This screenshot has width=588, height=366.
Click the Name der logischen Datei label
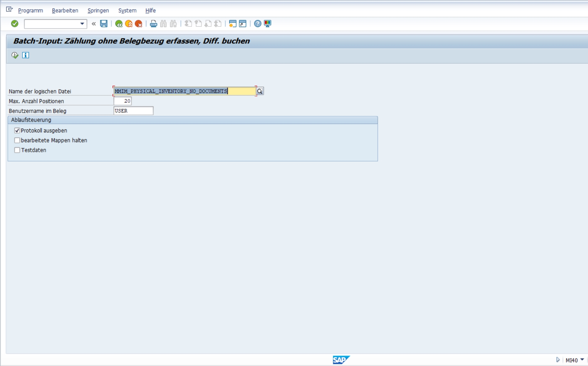40,91
